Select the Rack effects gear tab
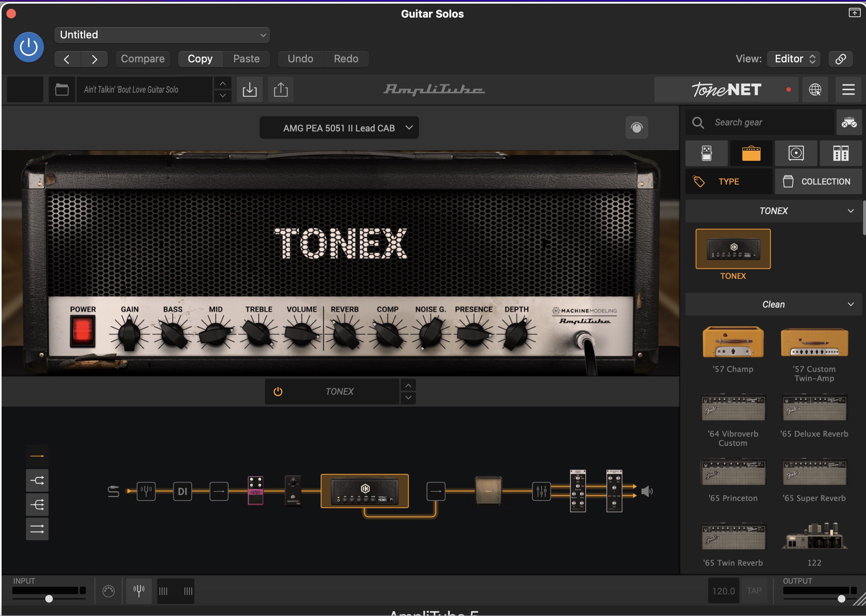This screenshot has height=616, width=866. click(840, 153)
